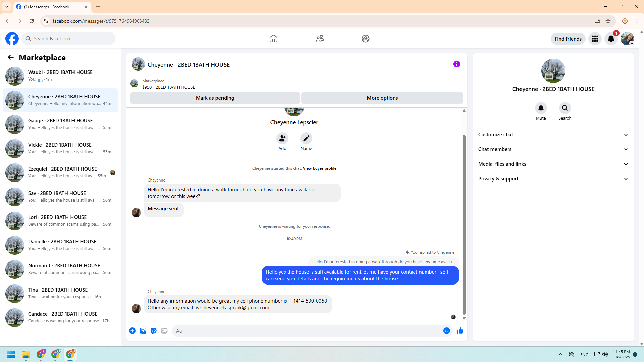Viewport: 644px width, 362px height.
Task: Open the browser tab search dropdown
Action: coord(7,7)
